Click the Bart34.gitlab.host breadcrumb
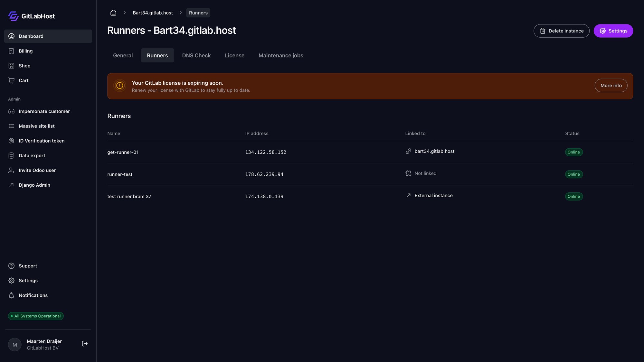The width and height of the screenshot is (644, 362). pyautogui.click(x=153, y=13)
